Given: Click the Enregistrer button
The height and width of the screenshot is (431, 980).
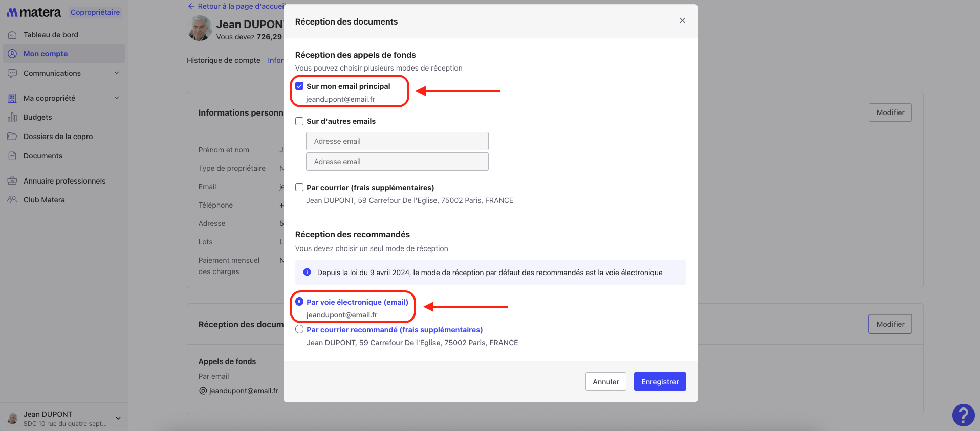Looking at the screenshot, I should coord(660,381).
